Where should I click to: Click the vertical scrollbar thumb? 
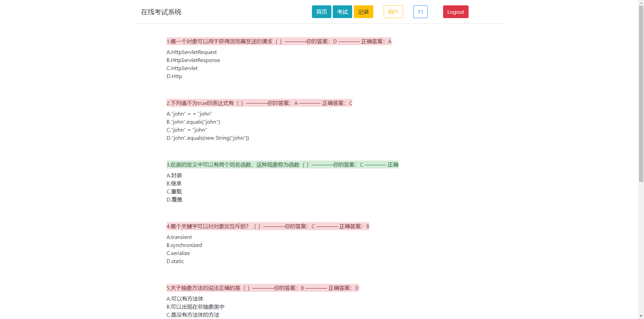(641, 94)
